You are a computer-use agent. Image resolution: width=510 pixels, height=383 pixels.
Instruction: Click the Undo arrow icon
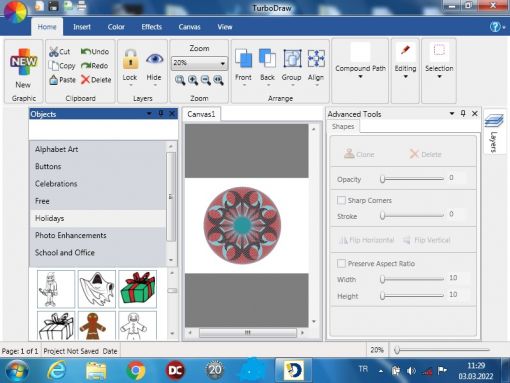click(x=86, y=51)
